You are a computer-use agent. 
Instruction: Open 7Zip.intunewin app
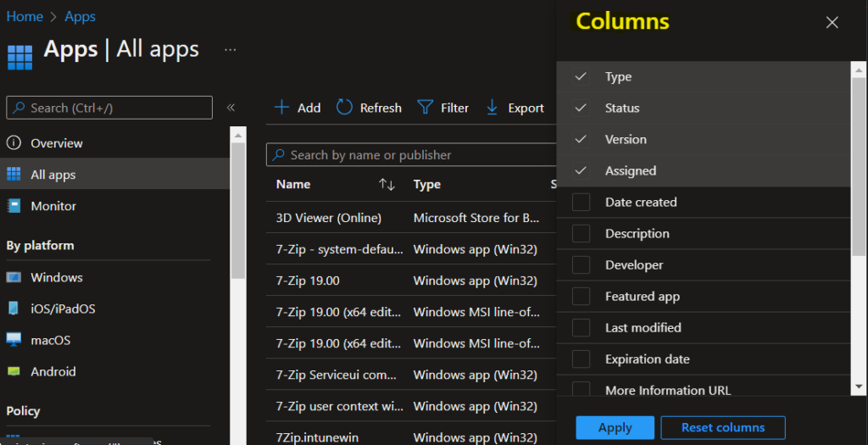point(317,437)
